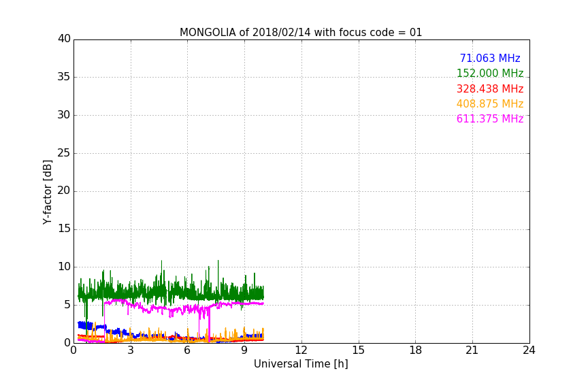Image resolution: width=588 pixels, height=392 pixels.
Task: Click the y-axis tick label 30
Action: [x=64, y=115]
